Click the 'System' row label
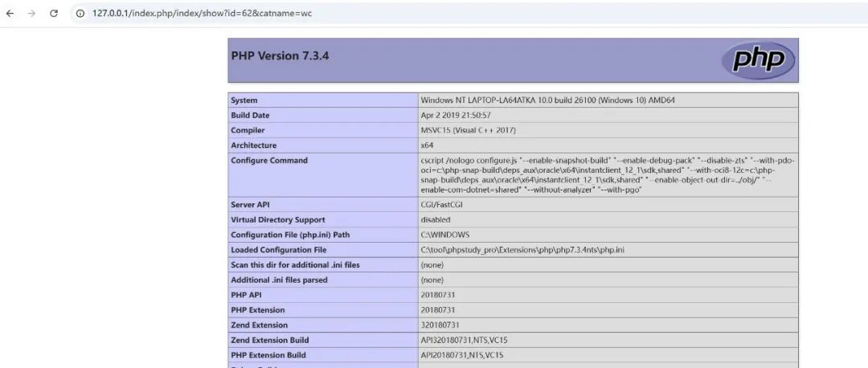 tap(244, 100)
